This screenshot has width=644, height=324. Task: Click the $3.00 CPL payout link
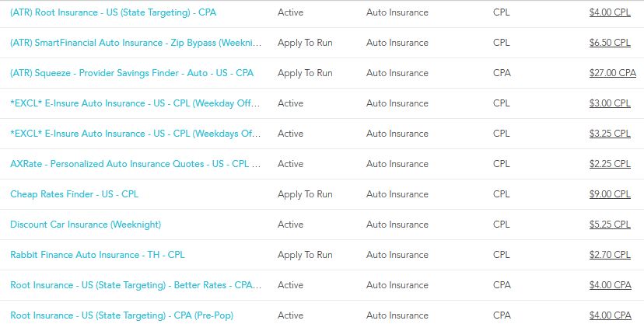click(x=610, y=103)
